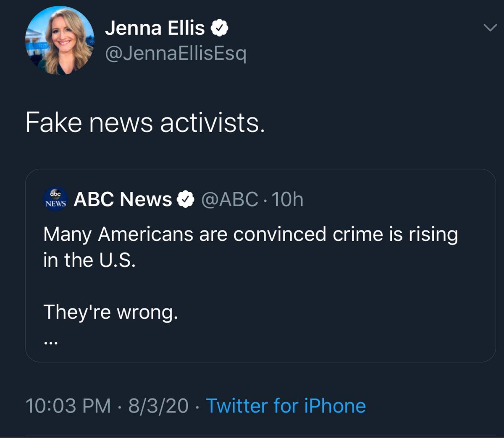Open the quoted tweet's "Many Americans" line

[x=250, y=234]
